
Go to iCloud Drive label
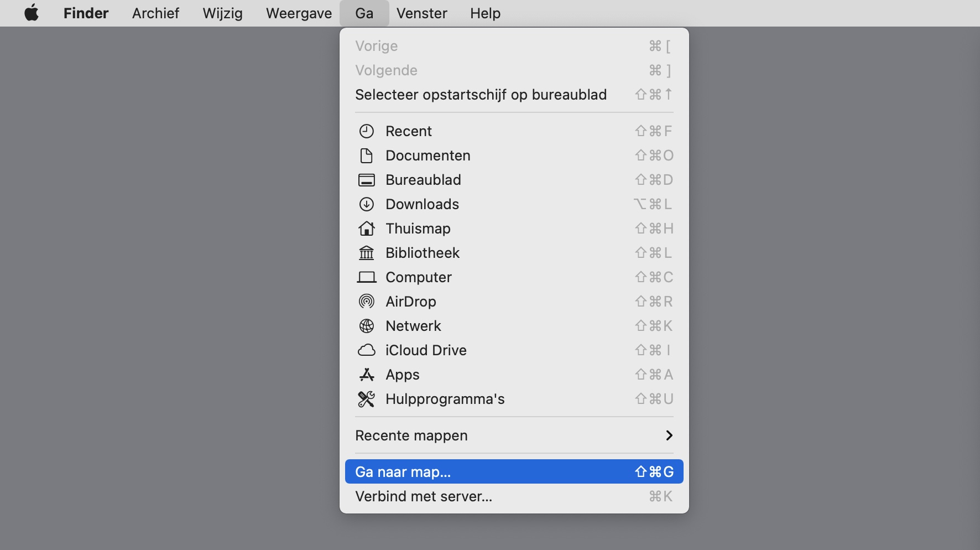pyautogui.click(x=426, y=350)
